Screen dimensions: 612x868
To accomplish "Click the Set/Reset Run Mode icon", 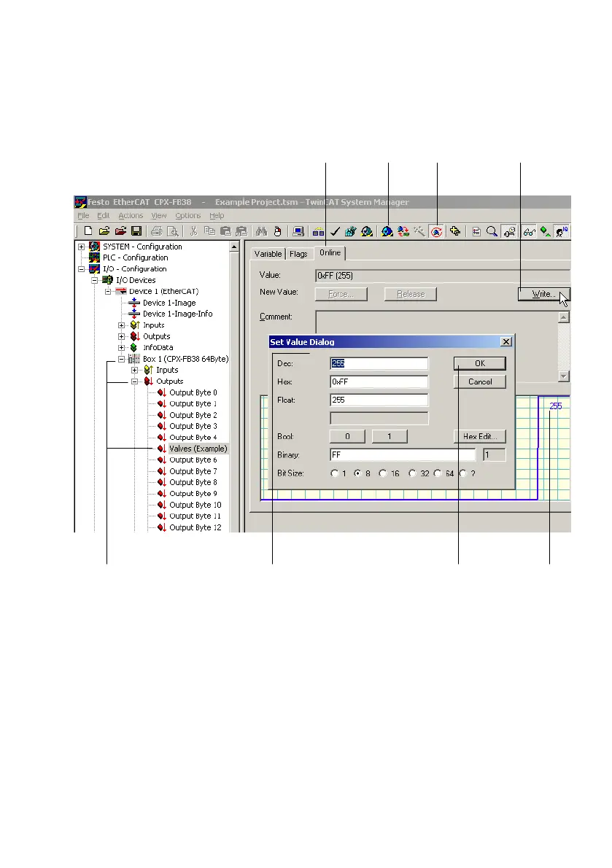I will click(366, 231).
